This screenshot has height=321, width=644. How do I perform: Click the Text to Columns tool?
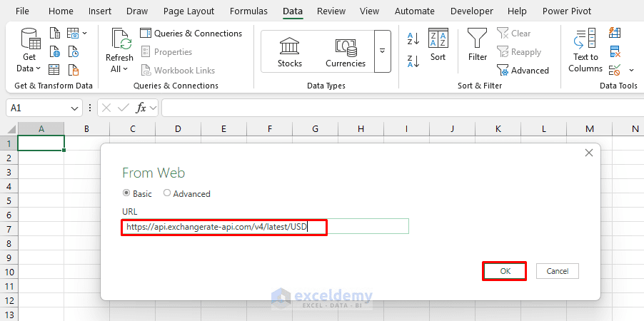(x=585, y=50)
